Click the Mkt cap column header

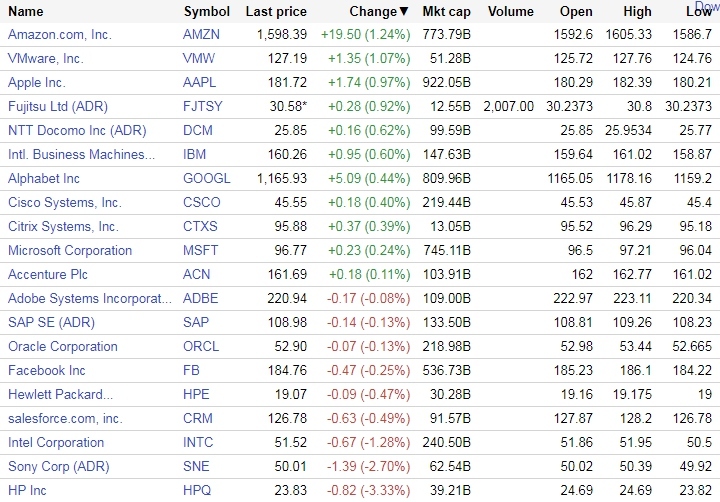(446, 12)
